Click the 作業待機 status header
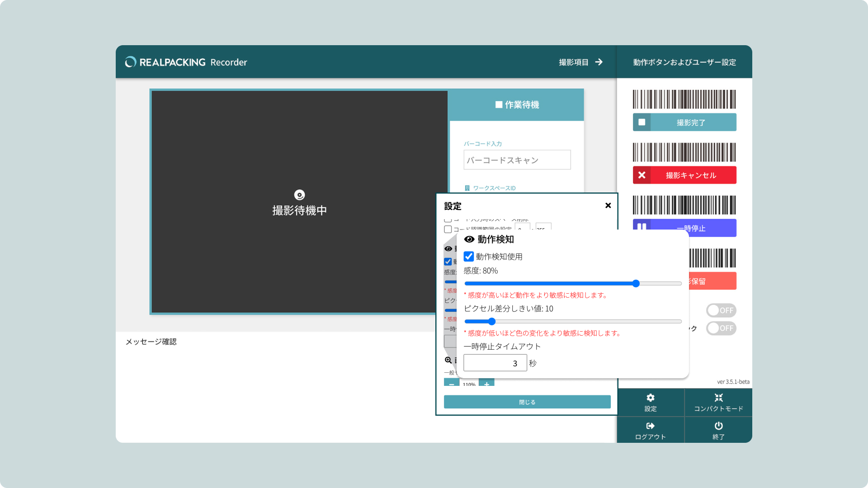868x488 pixels. click(x=517, y=105)
